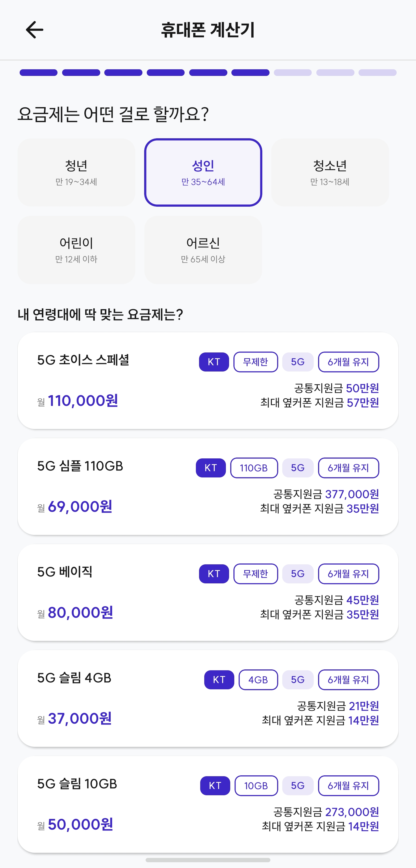Tap the bottom home indicator bar
Screen dimensions: 416x868
(208, 860)
